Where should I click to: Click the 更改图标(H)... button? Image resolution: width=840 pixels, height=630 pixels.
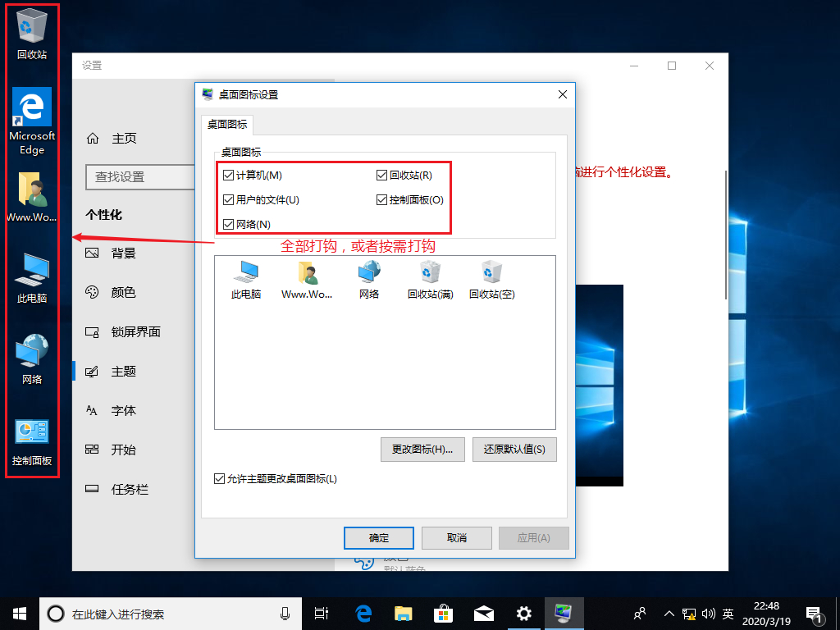(x=422, y=449)
